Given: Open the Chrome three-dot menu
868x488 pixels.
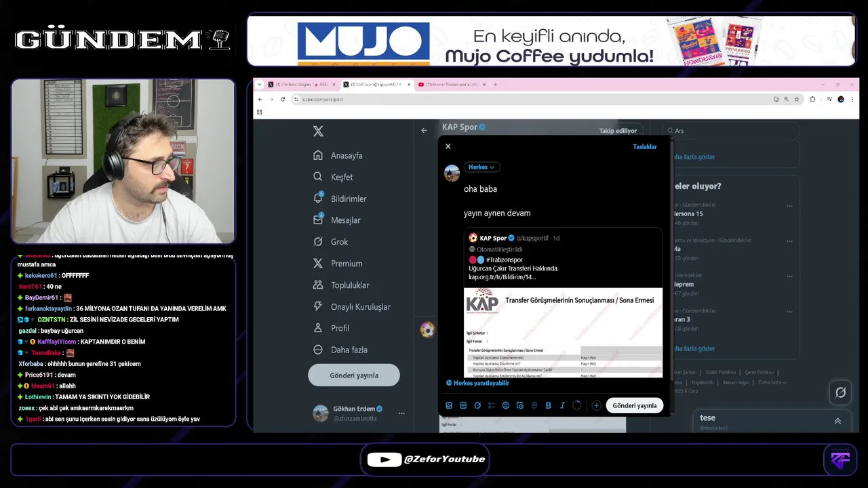Looking at the screenshot, I should pyautogui.click(x=852, y=99).
